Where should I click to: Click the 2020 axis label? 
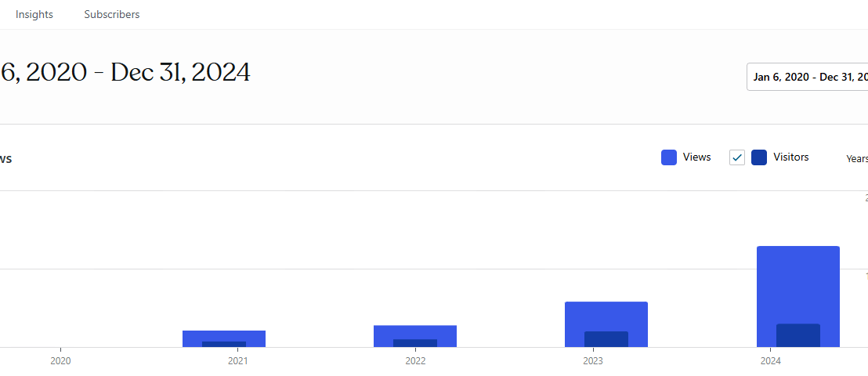(60, 361)
